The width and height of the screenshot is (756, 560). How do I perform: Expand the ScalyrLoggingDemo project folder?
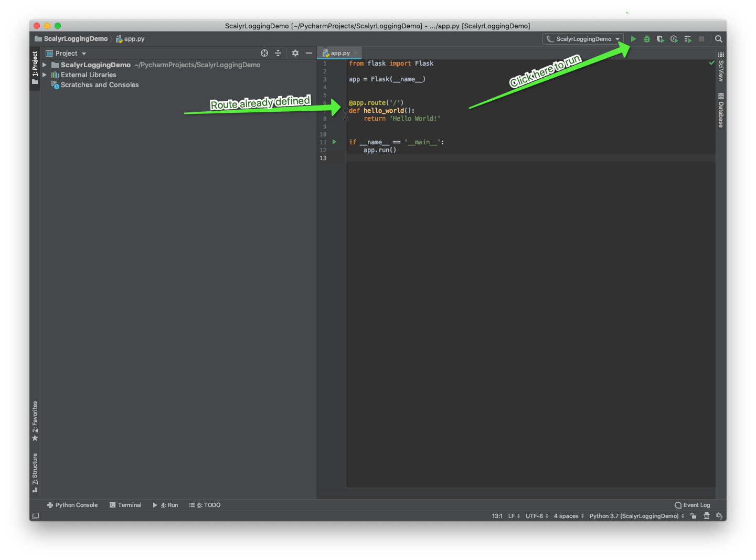45,65
